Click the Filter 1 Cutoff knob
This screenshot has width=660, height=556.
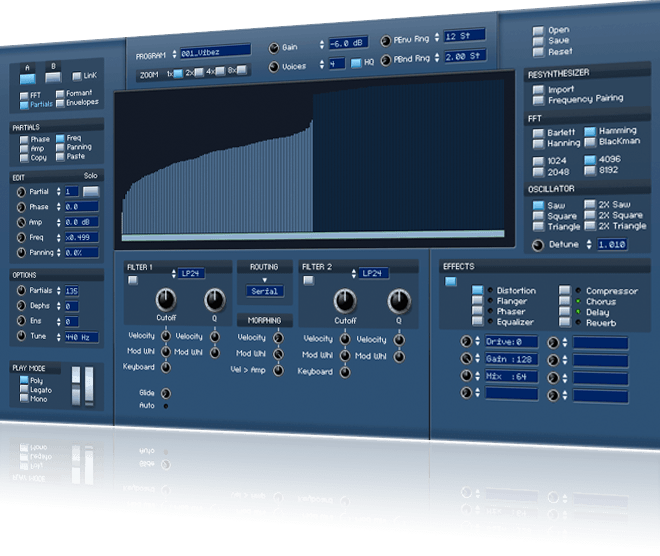point(165,299)
